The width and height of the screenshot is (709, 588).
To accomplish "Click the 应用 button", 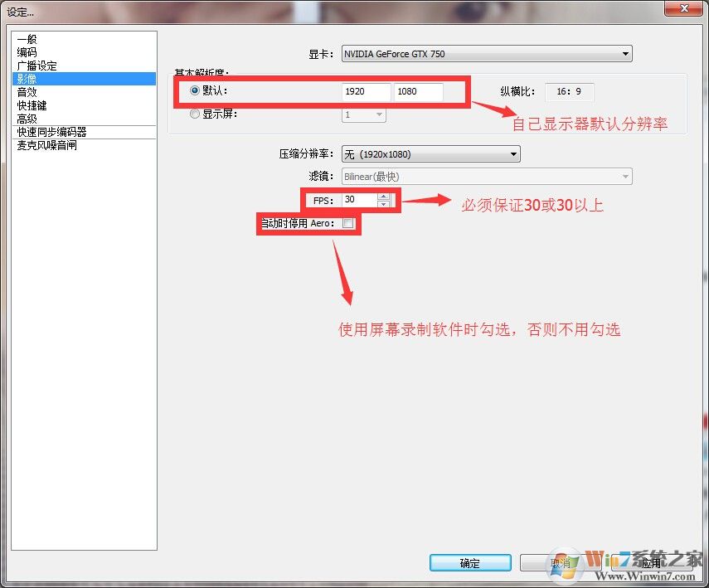I will [651, 563].
